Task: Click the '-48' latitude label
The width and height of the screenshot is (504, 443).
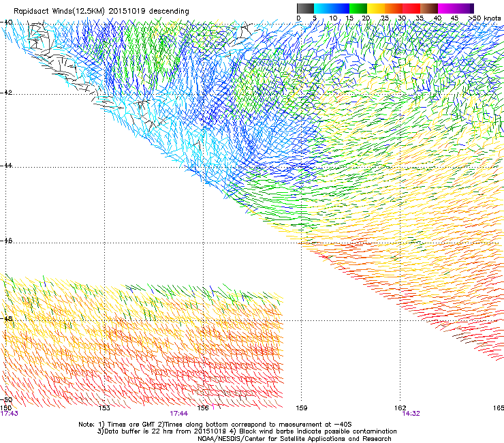Action: point(6,318)
